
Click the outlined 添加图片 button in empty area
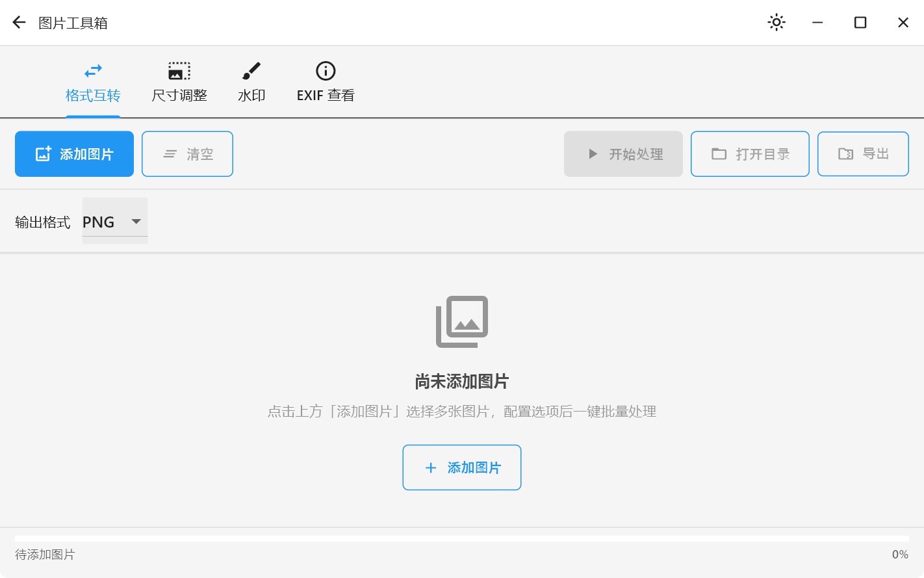462,467
